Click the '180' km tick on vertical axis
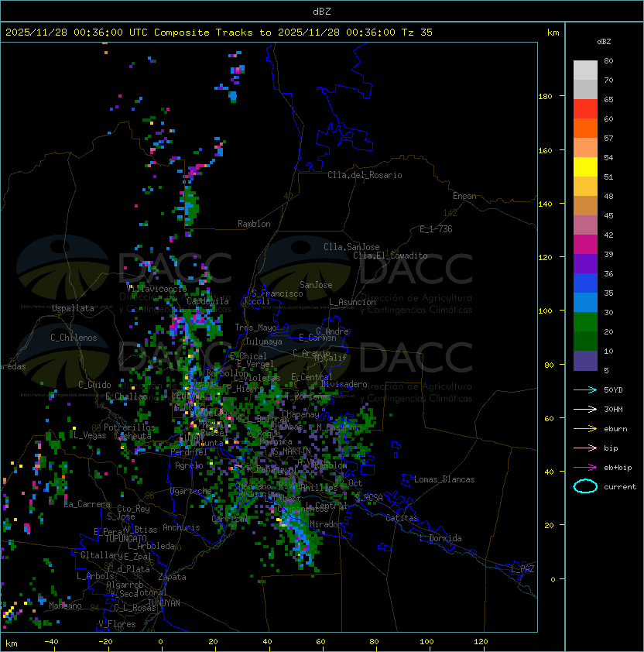644x652 pixels. tap(545, 97)
